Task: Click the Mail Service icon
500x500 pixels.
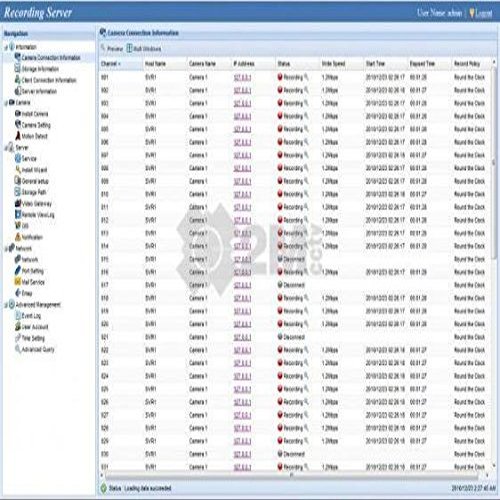Action: point(18,282)
